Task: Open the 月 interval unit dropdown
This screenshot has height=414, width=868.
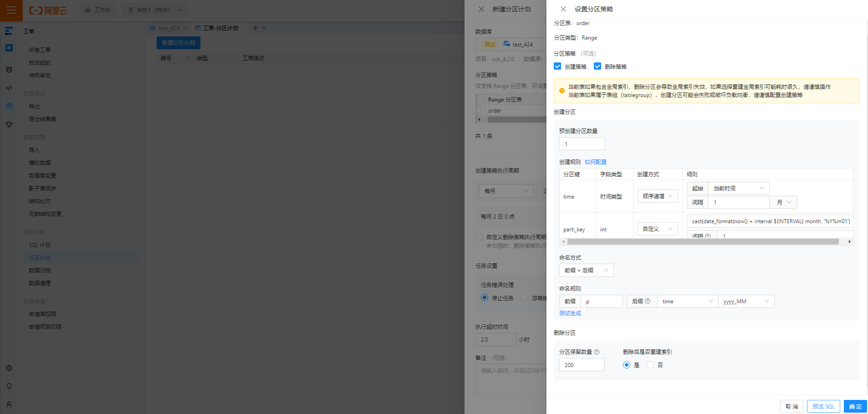Action: click(x=783, y=202)
